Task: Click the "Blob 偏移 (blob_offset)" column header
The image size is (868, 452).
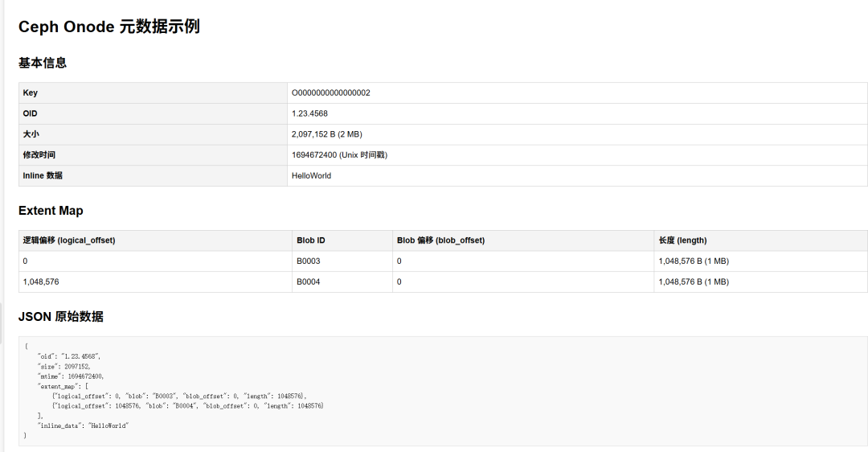Action: (x=523, y=240)
